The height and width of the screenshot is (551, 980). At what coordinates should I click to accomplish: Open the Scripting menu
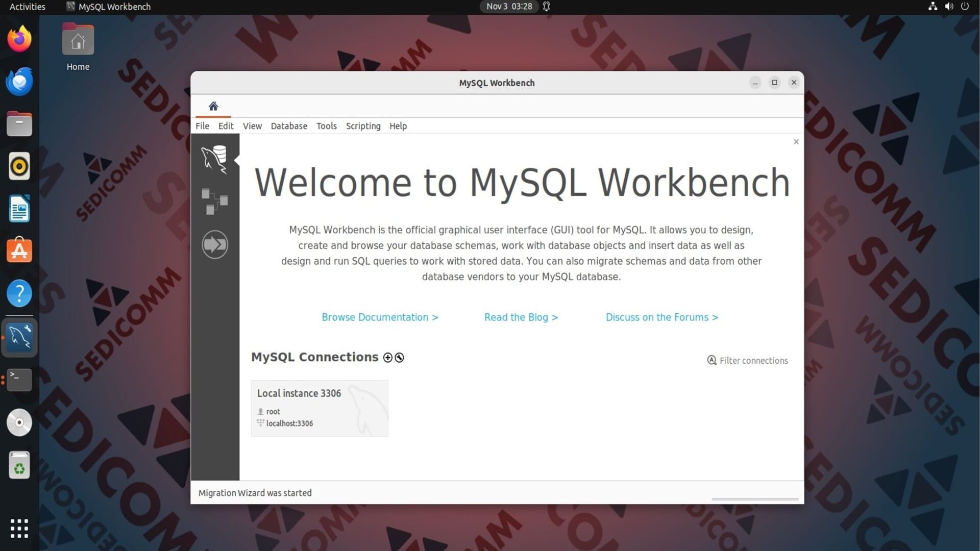363,126
